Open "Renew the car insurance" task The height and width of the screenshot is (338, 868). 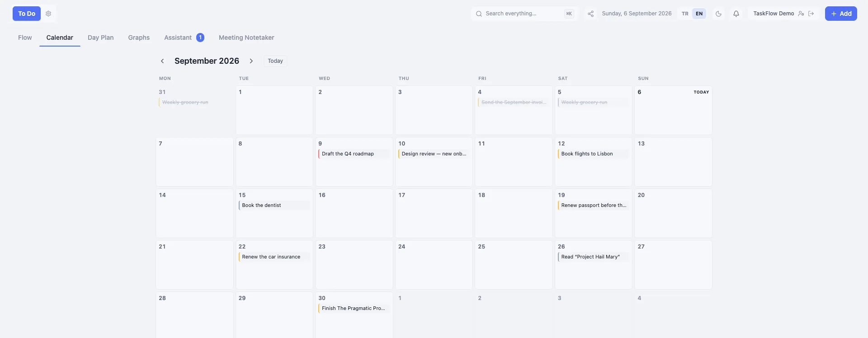[x=274, y=257]
